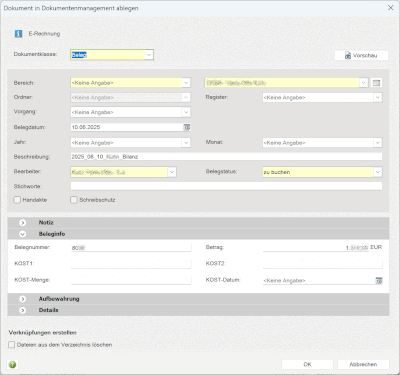Click into the Betrag amount field
The height and width of the screenshot is (375, 400).
tap(316, 247)
